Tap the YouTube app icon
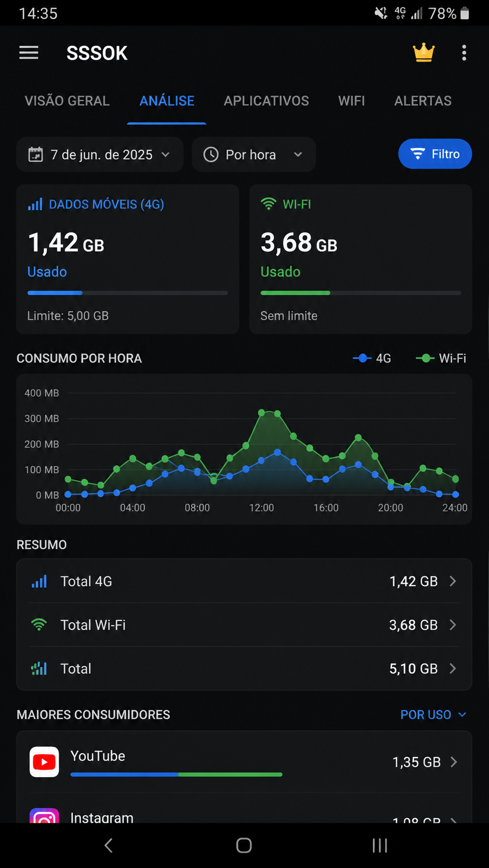Viewport: 489px width, 868px height. point(44,762)
